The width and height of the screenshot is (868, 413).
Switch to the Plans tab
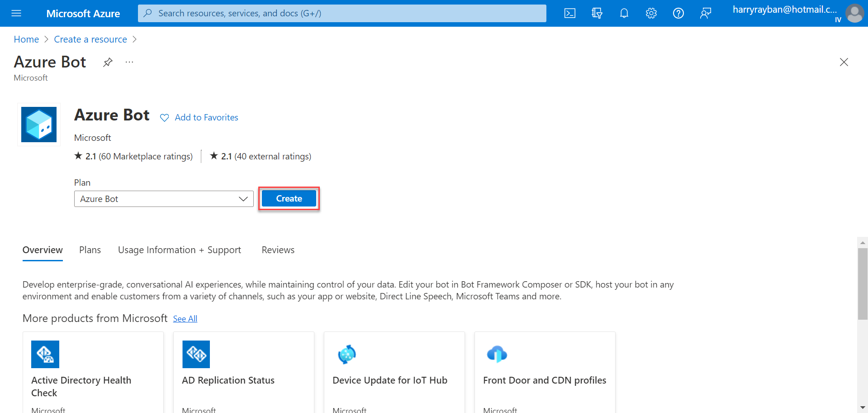(90, 250)
